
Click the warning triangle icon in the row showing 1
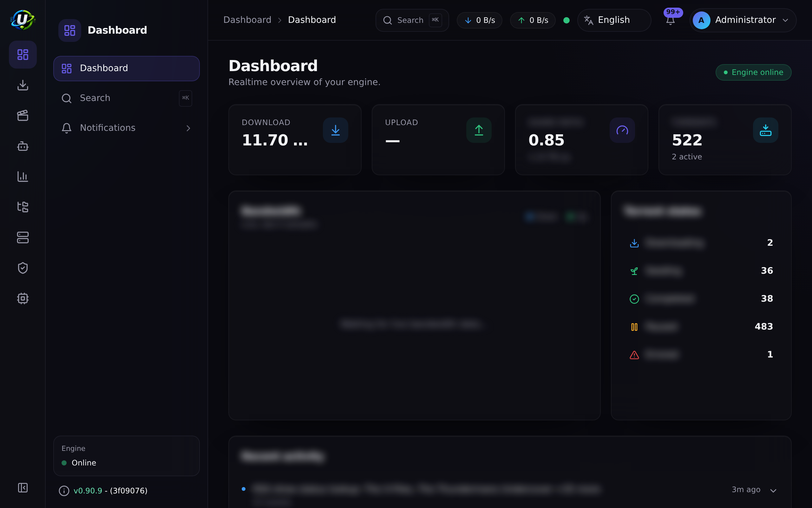[634, 355]
